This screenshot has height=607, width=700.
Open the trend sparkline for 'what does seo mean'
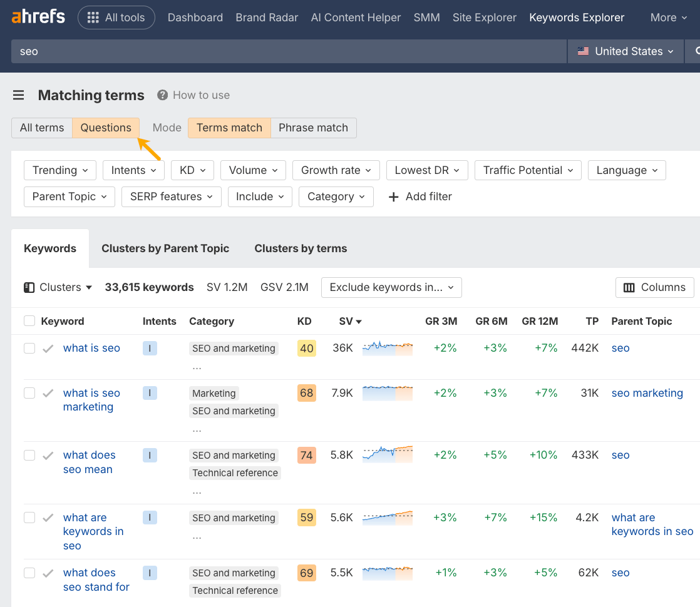(x=388, y=454)
